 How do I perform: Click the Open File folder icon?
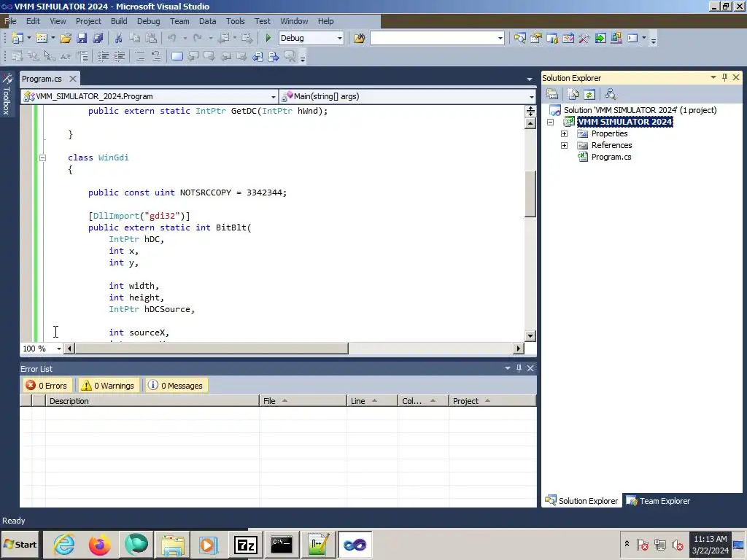66,38
